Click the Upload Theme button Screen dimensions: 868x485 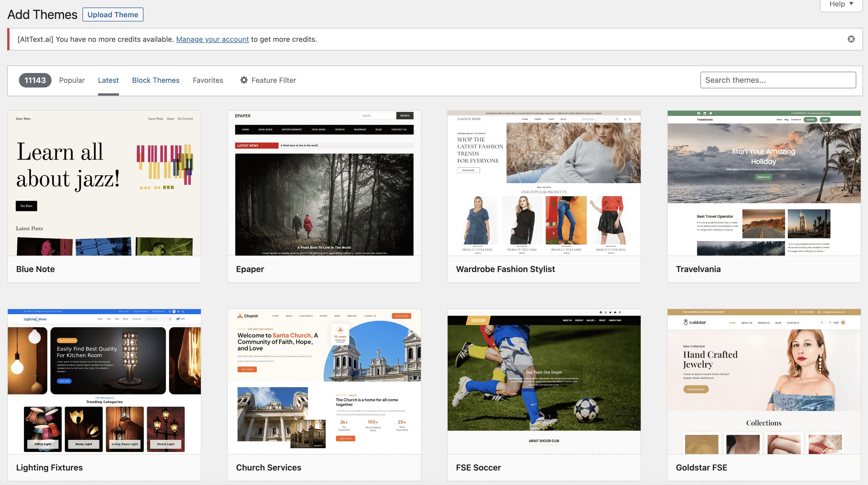(113, 14)
